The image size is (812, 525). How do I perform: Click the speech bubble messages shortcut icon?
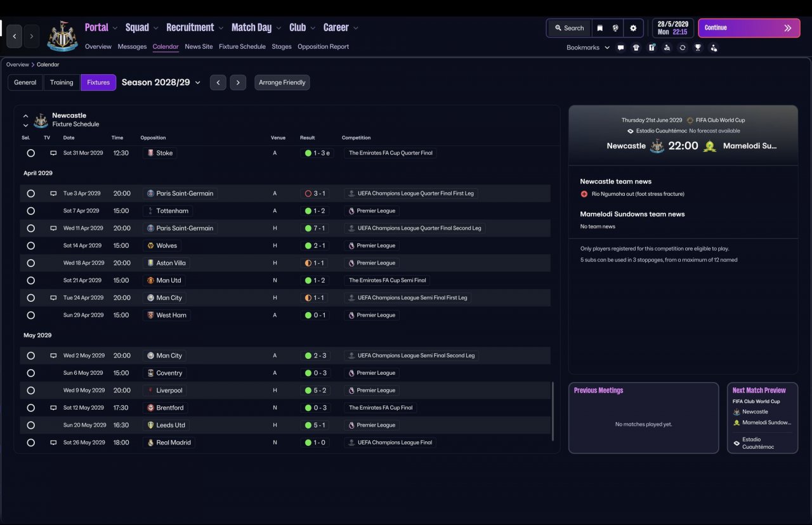(620, 48)
